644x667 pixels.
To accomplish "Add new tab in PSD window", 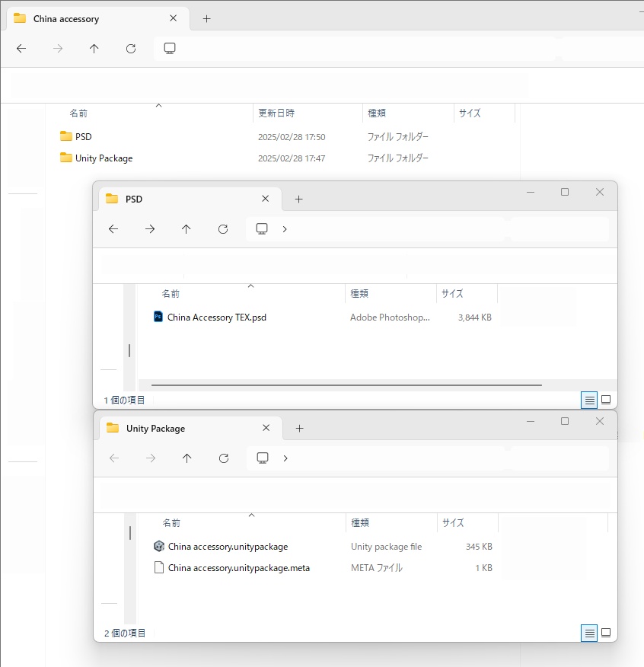I will point(299,199).
